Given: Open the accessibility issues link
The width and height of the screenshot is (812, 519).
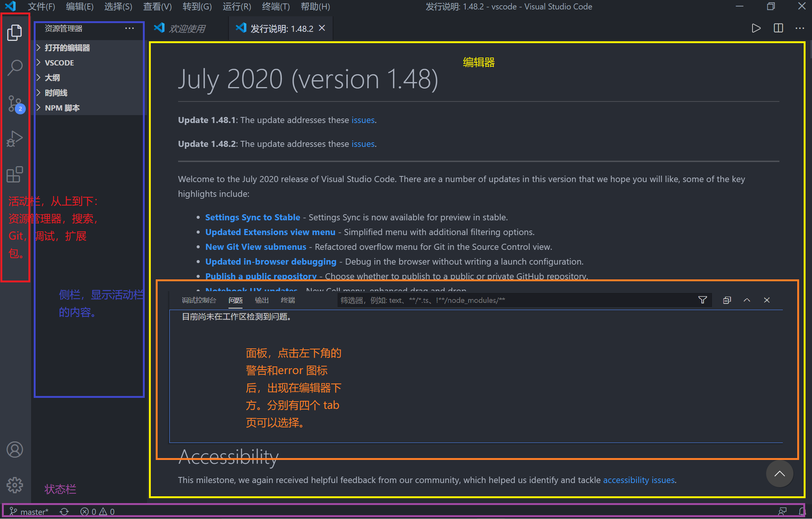Looking at the screenshot, I should pos(639,480).
